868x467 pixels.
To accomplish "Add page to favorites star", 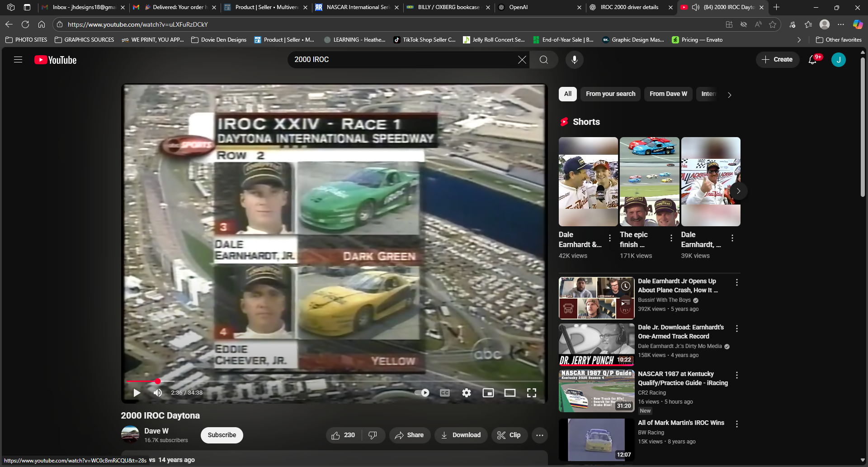I will click(773, 24).
